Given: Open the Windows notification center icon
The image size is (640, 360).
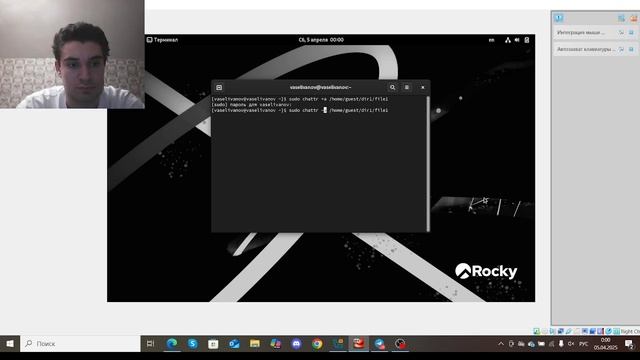Looking at the screenshot, I should tap(629, 344).
